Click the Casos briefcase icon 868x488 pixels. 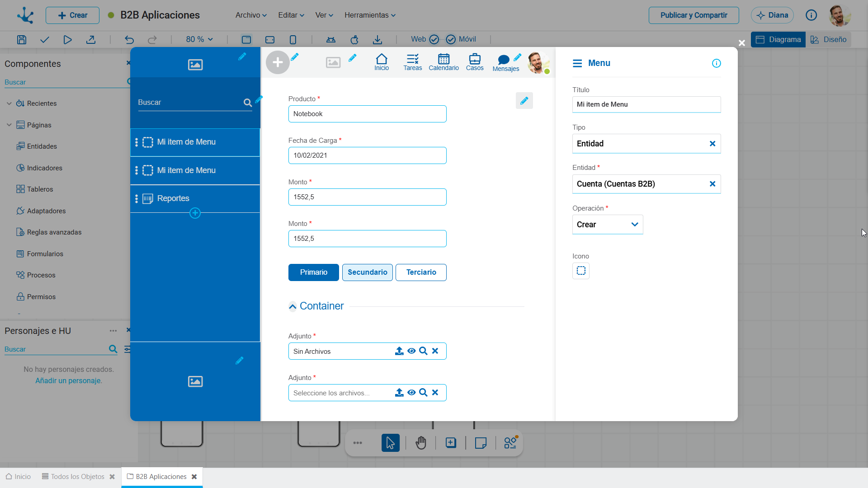[475, 62]
